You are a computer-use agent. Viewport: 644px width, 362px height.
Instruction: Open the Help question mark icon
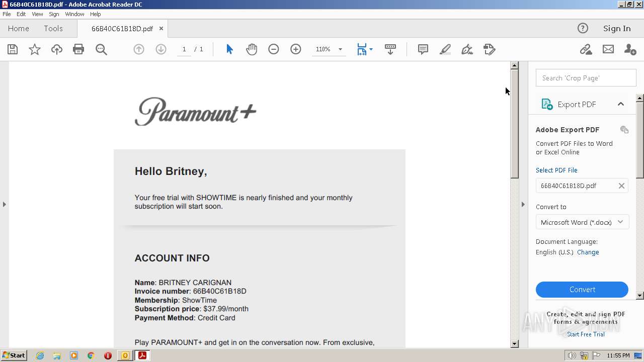583,28
